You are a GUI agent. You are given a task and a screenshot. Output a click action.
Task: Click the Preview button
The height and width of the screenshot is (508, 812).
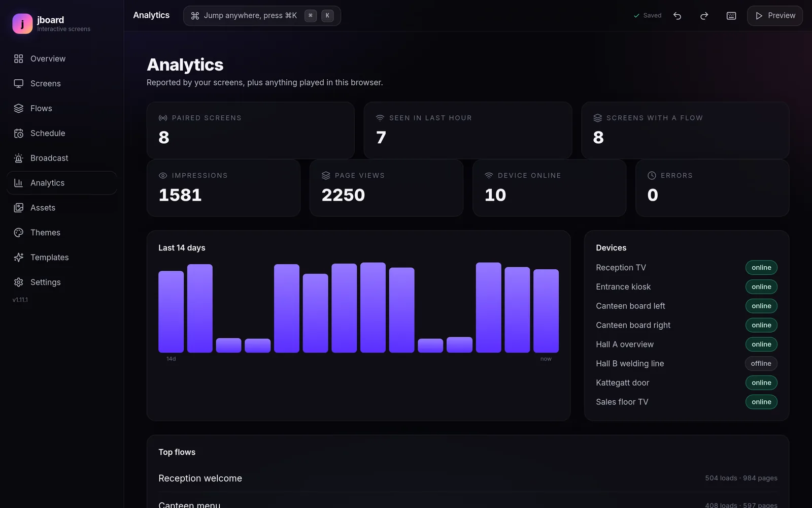pyautogui.click(x=775, y=16)
